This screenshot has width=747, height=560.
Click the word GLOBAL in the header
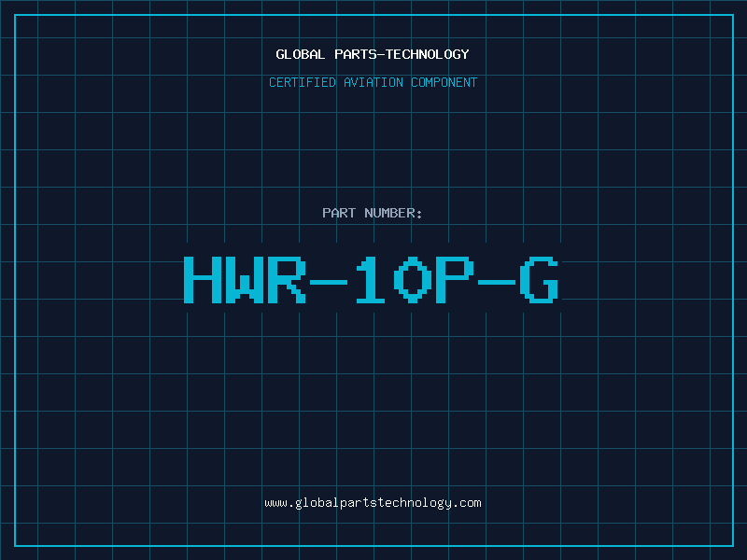point(300,54)
